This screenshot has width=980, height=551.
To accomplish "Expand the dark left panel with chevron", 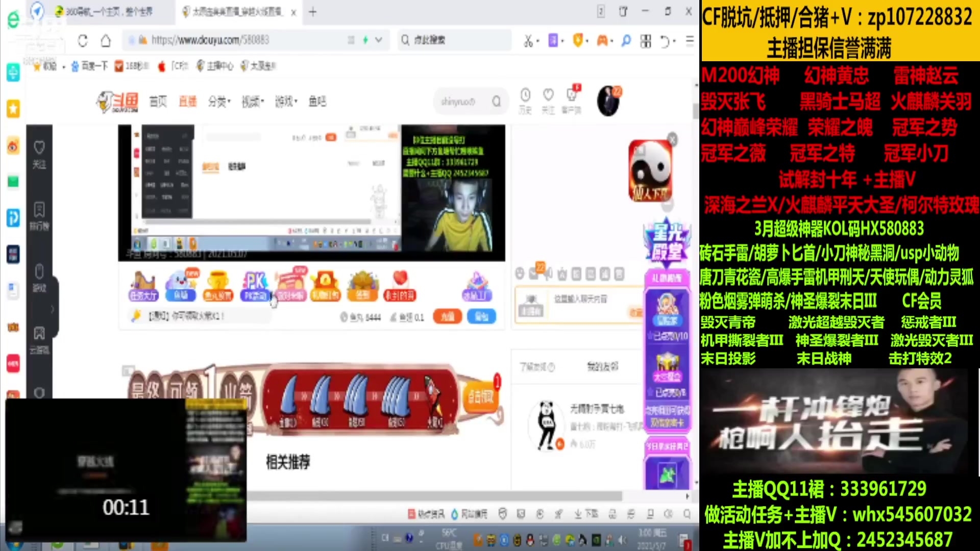I will coord(52,309).
